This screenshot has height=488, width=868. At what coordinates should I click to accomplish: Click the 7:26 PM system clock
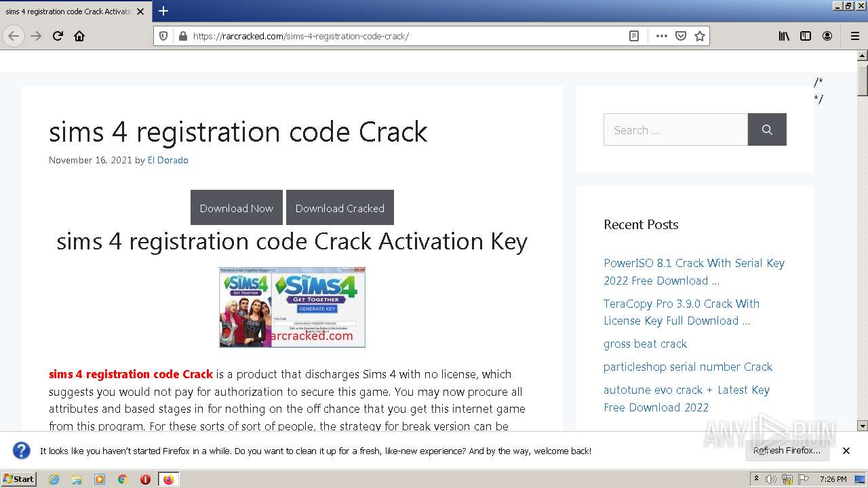[833, 479]
